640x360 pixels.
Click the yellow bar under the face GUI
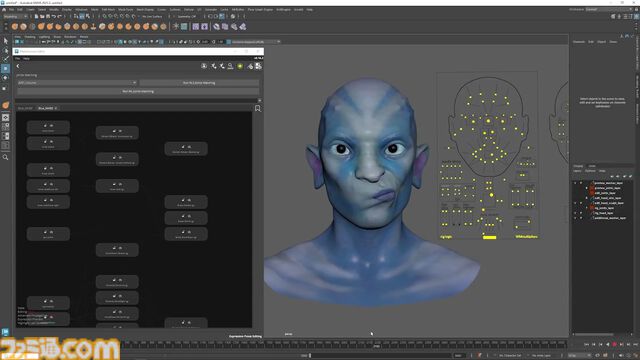[489, 237]
